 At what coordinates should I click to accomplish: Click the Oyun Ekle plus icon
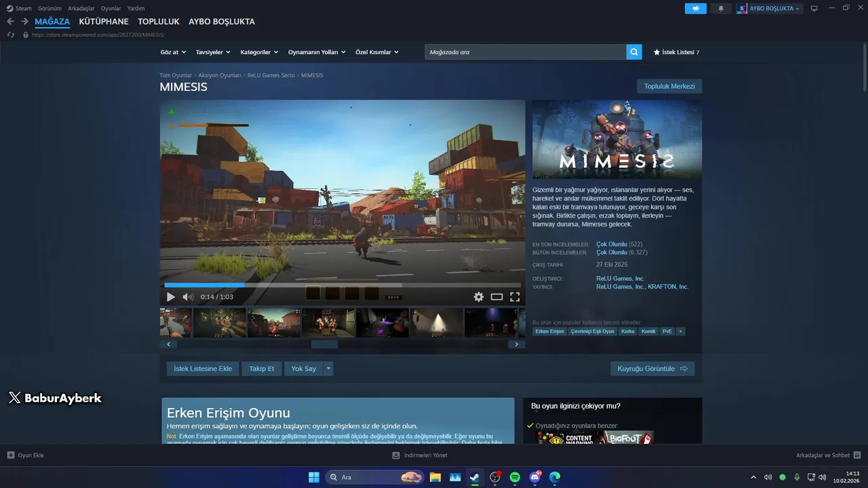(11, 455)
